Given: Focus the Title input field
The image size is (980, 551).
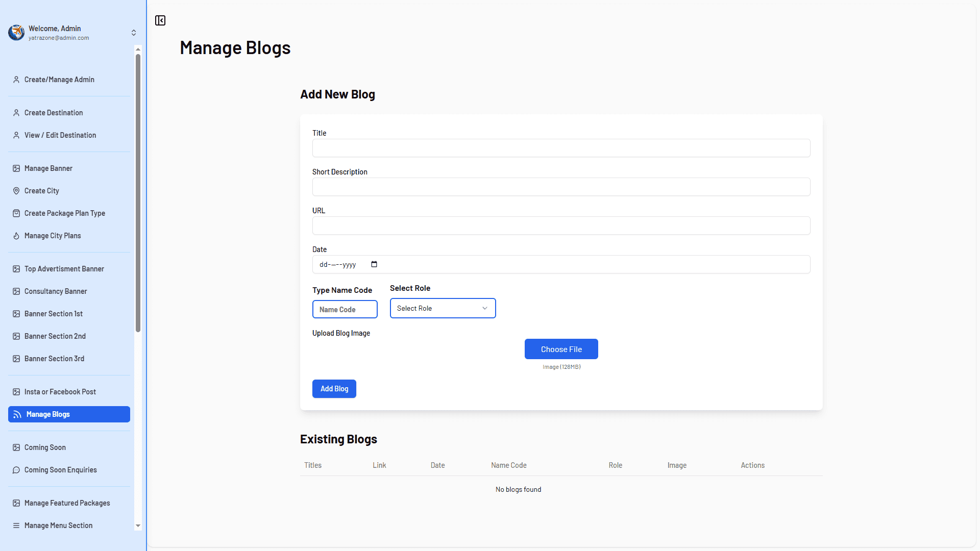Looking at the screenshot, I should [x=561, y=148].
